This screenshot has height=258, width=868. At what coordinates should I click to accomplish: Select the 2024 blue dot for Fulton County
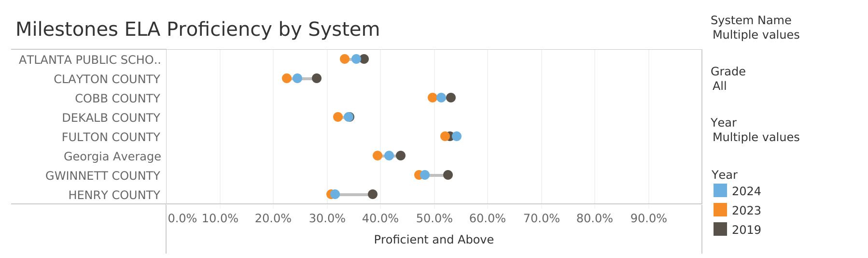[457, 136]
